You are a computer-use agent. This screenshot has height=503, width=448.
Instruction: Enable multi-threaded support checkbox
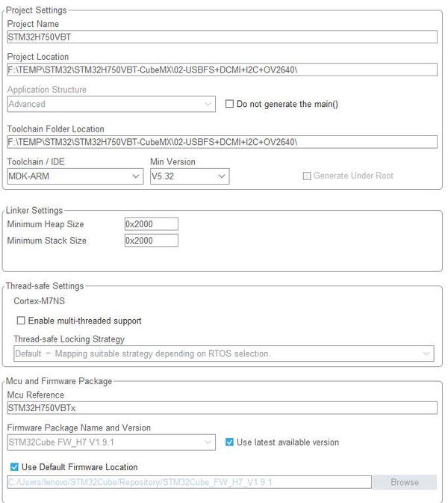(22, 321)
